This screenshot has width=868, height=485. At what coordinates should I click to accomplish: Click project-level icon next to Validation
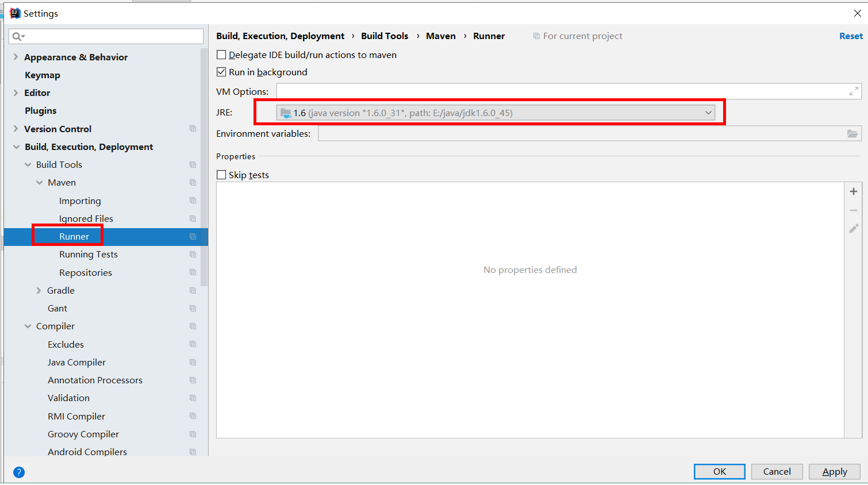pyautogui.click(x=193, y=398)
